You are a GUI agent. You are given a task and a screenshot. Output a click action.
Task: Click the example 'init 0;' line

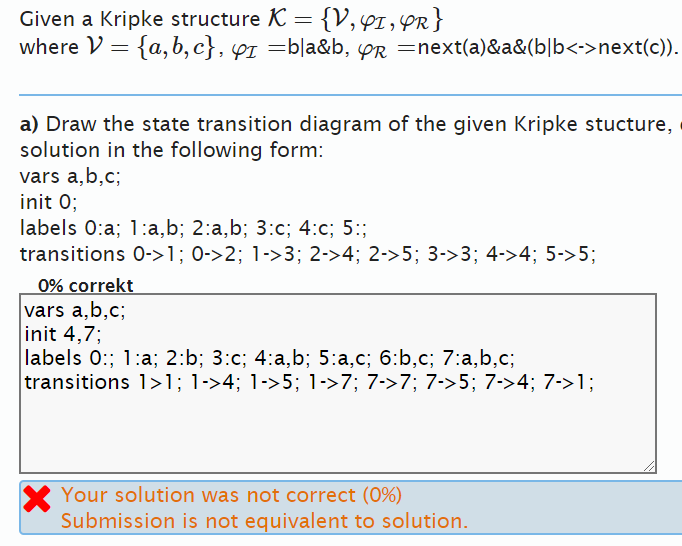click(49, 202)
